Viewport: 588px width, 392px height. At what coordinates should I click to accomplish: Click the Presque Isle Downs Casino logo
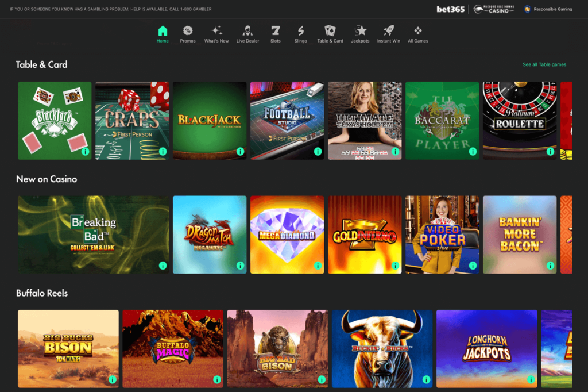point(494,9)
